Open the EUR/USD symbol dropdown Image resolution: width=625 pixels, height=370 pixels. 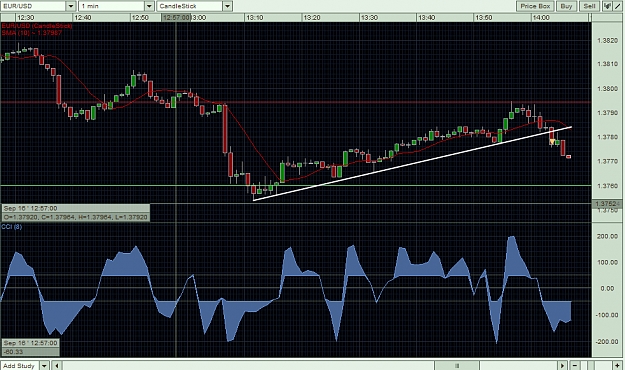click(71, 6)
